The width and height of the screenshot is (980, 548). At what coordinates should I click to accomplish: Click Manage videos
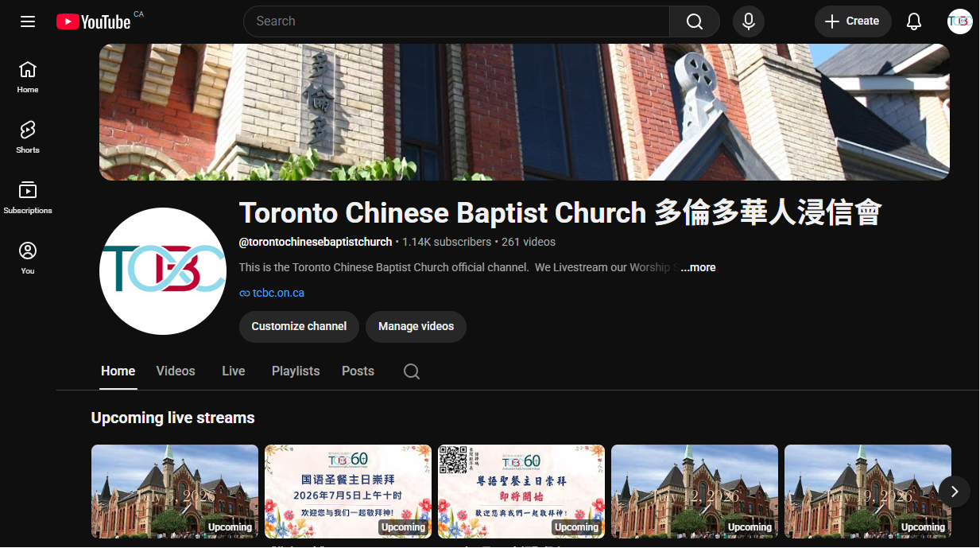[416, 327]
